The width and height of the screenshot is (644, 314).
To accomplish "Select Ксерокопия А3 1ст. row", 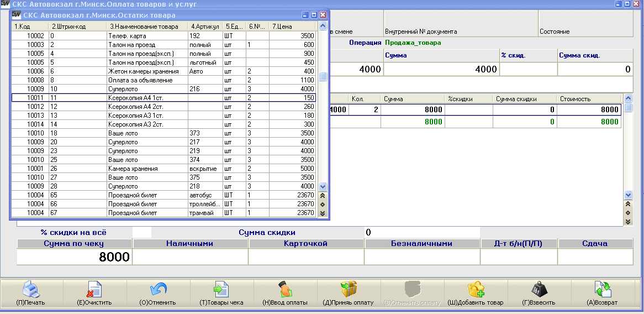I will [x=163, y=116].
